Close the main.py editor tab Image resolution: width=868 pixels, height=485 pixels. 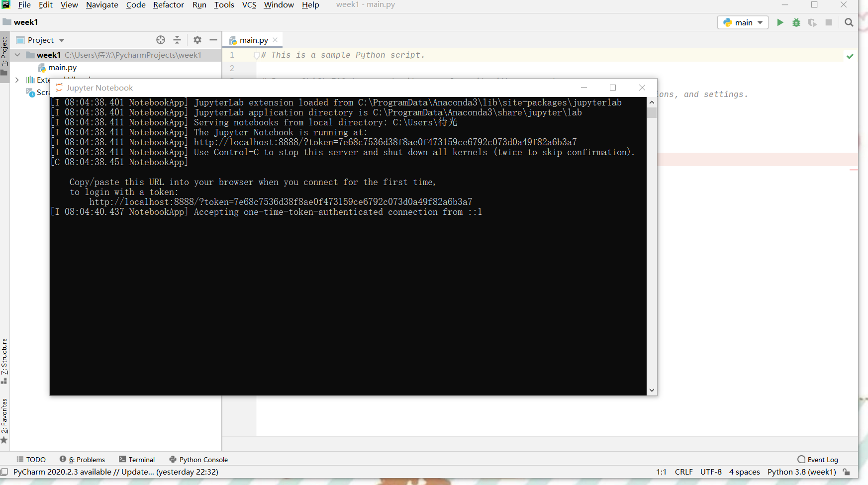click(x=275, y=40)
